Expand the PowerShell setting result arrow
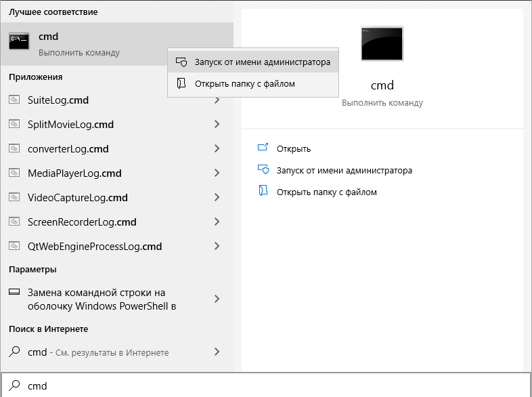This screenshot has height=397, width=532. [x=217, y=299]
